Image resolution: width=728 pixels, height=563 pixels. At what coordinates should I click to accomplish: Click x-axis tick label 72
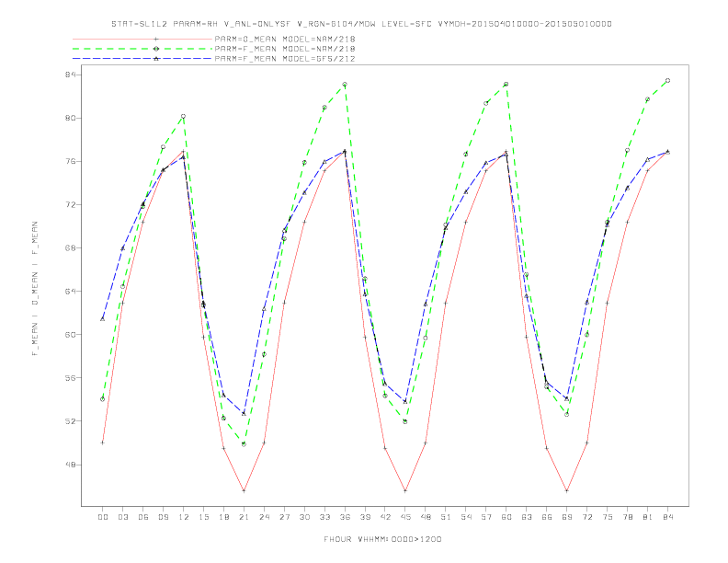[586, 517]
